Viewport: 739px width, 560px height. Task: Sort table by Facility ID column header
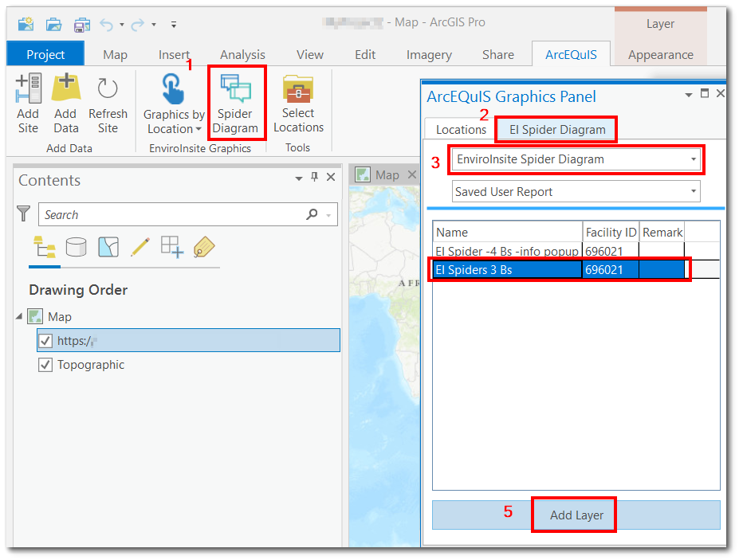611,232
